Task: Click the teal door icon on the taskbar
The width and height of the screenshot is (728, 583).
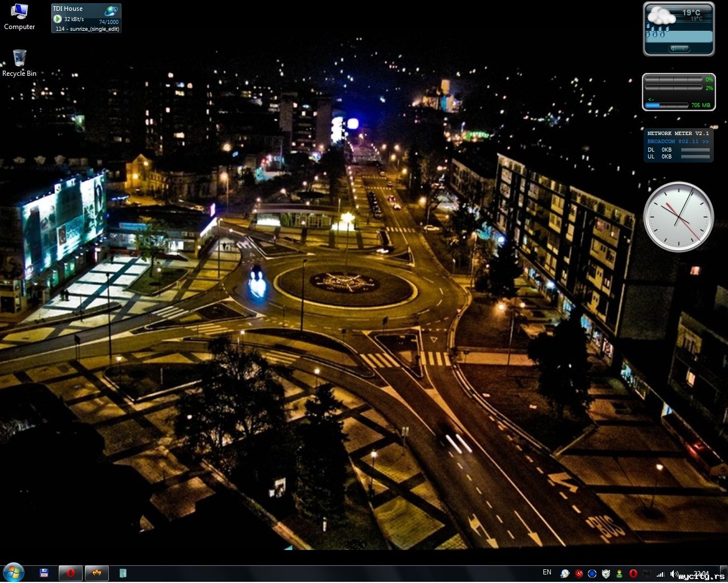Action: 123,573
